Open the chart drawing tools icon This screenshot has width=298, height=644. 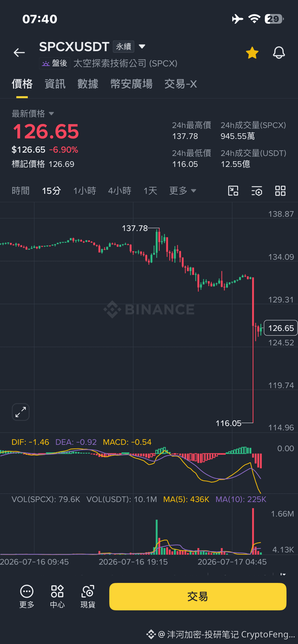tap(233, 191)
